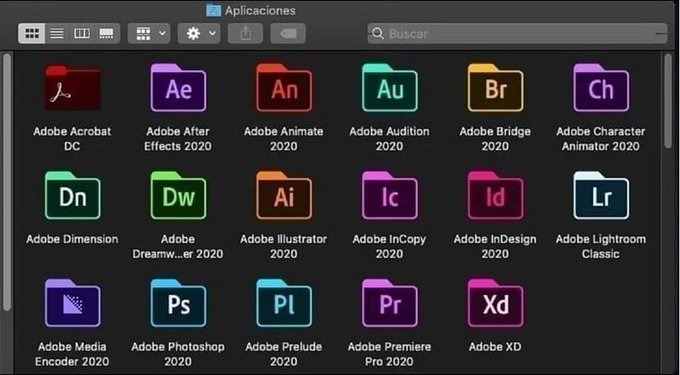Switch to column view
The width and height of the screenshot is (680, 375).
pyautogui.click(x=82, y=33)
